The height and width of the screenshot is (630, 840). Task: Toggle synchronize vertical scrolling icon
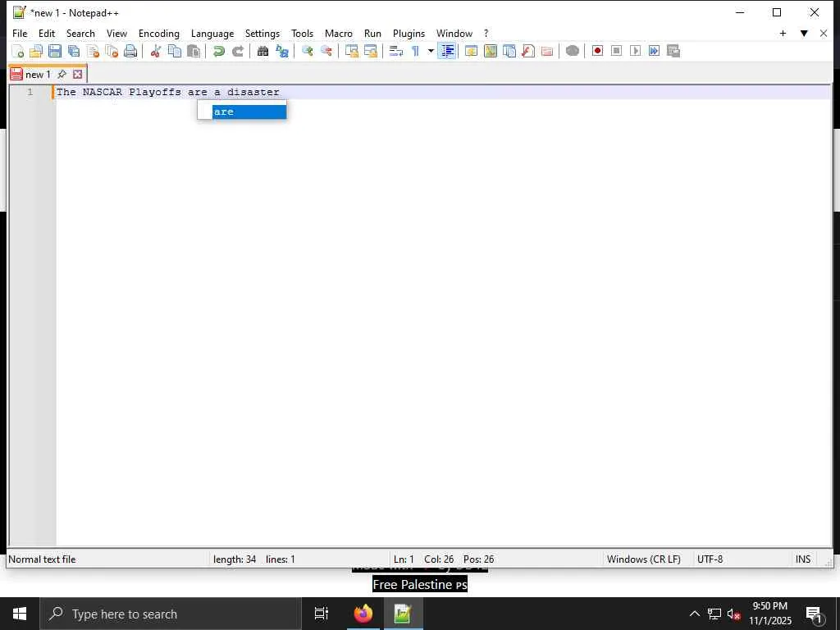pyautogui.click(x=351, y=51)
